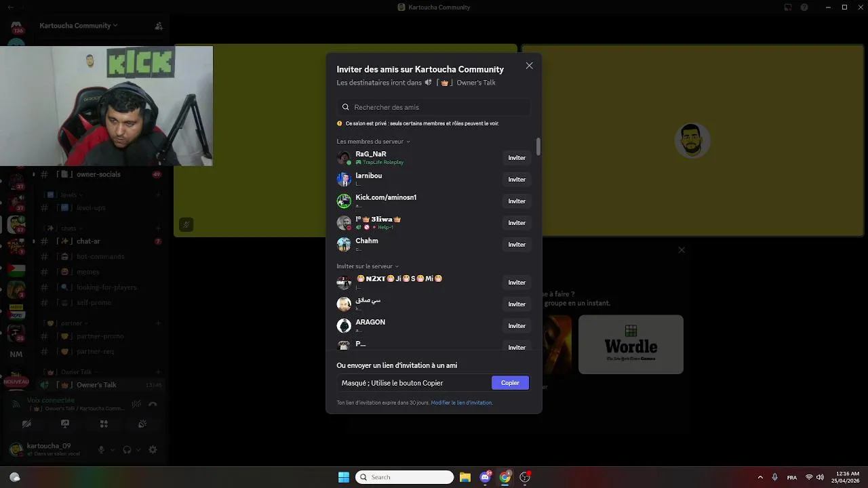Open File Explorer from the taskbar
868x488 pixels.
(465, 477)
